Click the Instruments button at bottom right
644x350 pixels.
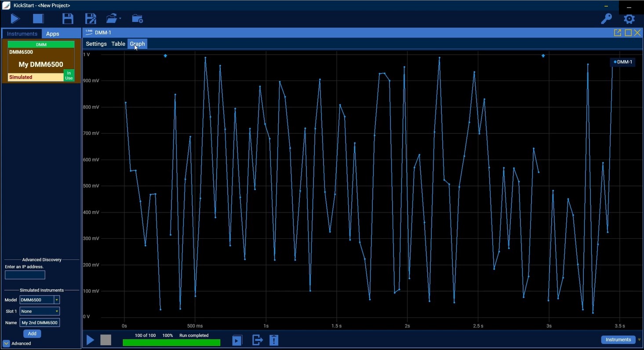(x=618, y=339)
